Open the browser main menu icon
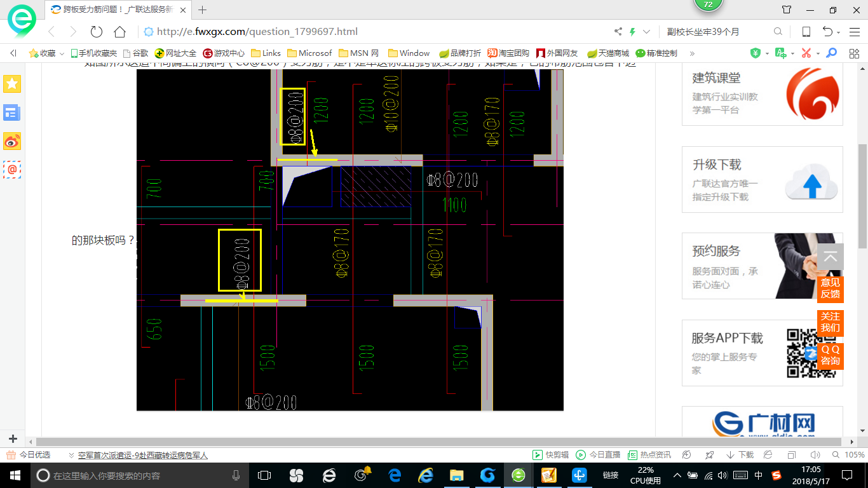Screen dimensions: 868x488 point(854,32)
